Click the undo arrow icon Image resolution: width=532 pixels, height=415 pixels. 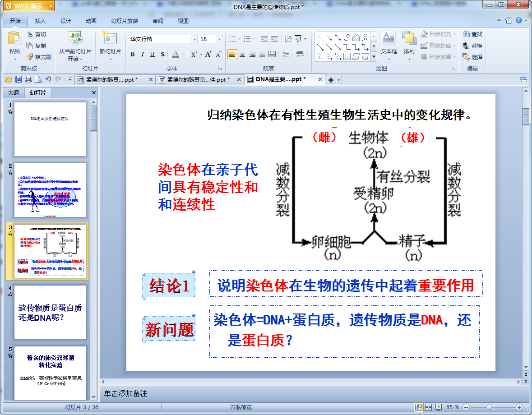coord(48,79)
